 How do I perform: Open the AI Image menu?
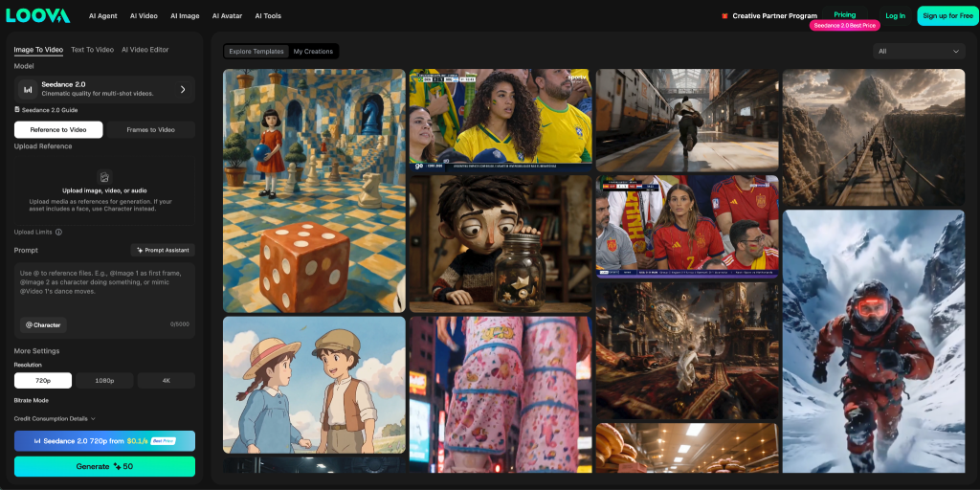tap(185, 16)
